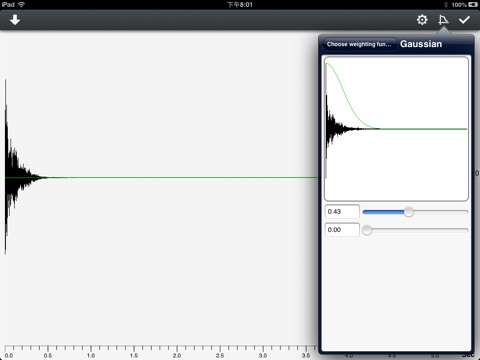Tap the weighting function curve icon
Image resolution: width=480 pixels, height=360 pixels.
[x=443, y=20]
